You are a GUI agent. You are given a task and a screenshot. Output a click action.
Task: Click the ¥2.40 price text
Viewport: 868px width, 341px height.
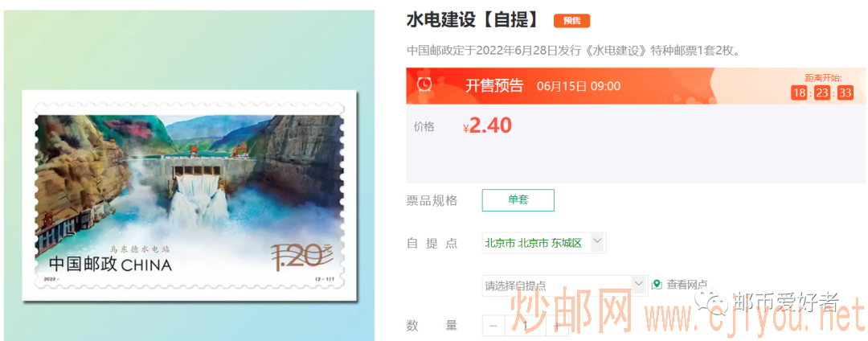(487, 126)
